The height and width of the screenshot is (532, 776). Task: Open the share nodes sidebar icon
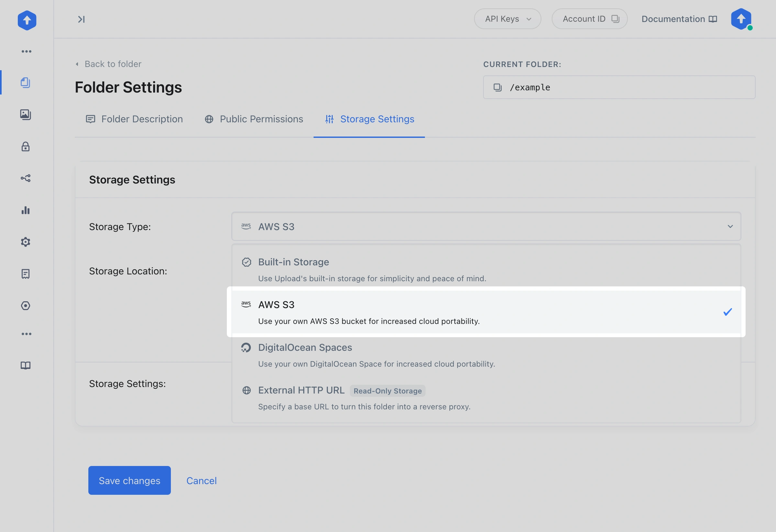click(x=25, y=178)
